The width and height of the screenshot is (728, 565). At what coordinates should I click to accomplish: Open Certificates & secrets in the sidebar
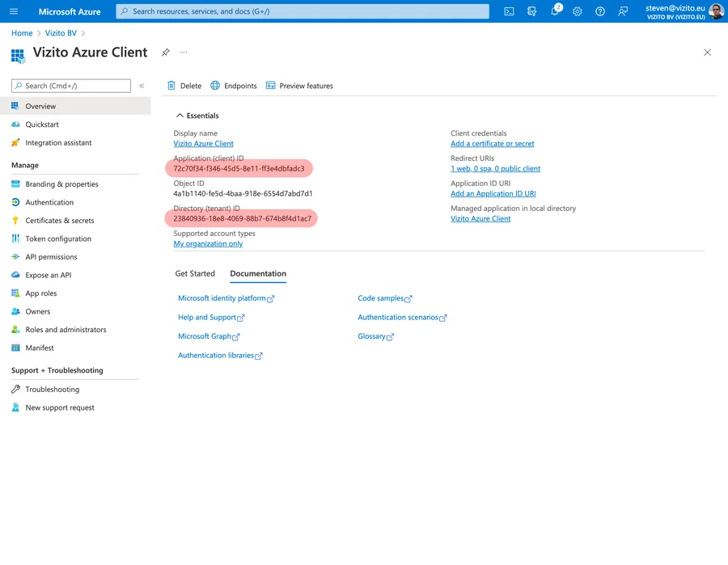(x=57, y=220)
